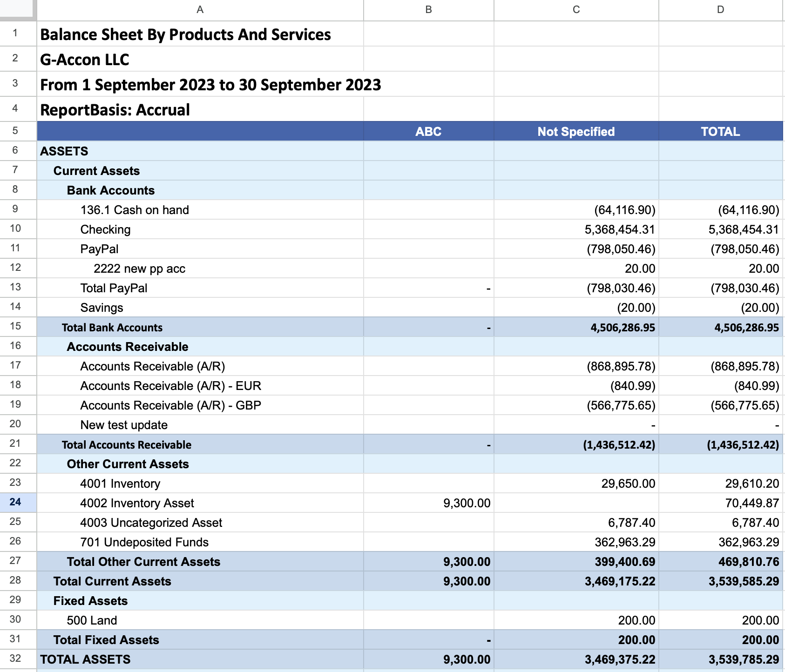Click the '136.1 Cash on hand' cell
The height and width of the screenshot is (672, 785).
click(x=200, y=209)
